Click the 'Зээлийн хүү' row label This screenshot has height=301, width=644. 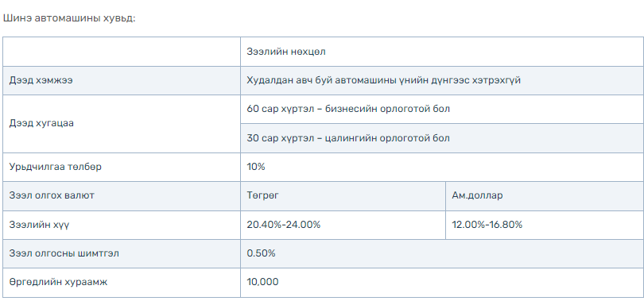click(x=122, y=225)
